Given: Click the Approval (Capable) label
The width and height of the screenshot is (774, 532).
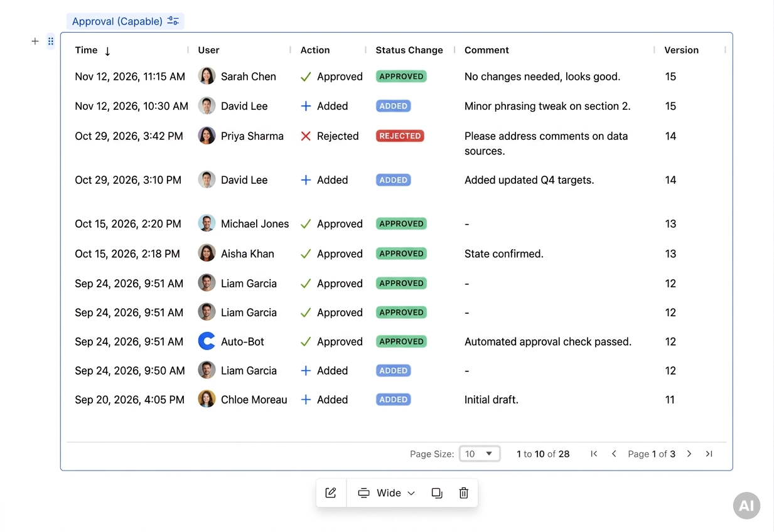Looking at the screenshot, I should click(x=117, y=21).
